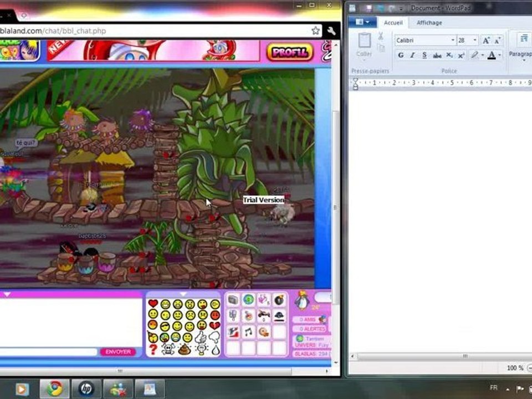The image size is (532, 399).
Task: Switch to the Accueil ribbon tab
Action: tap(393, 23)
